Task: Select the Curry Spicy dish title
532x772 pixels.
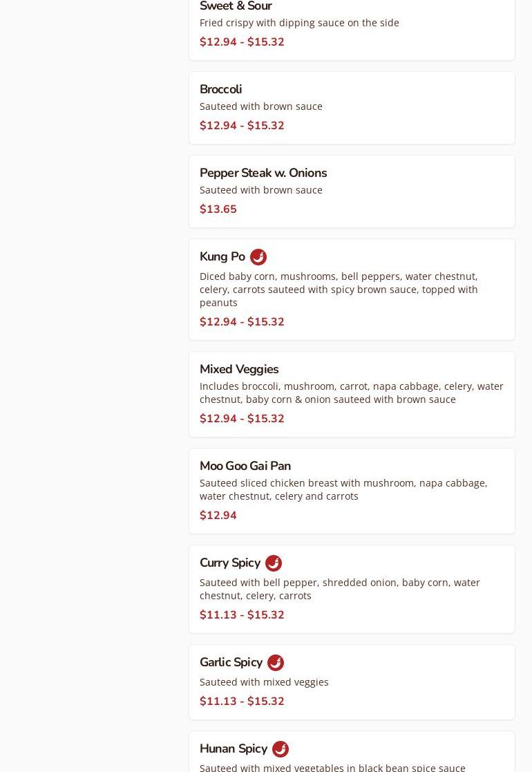Action: tap(229, 563)
